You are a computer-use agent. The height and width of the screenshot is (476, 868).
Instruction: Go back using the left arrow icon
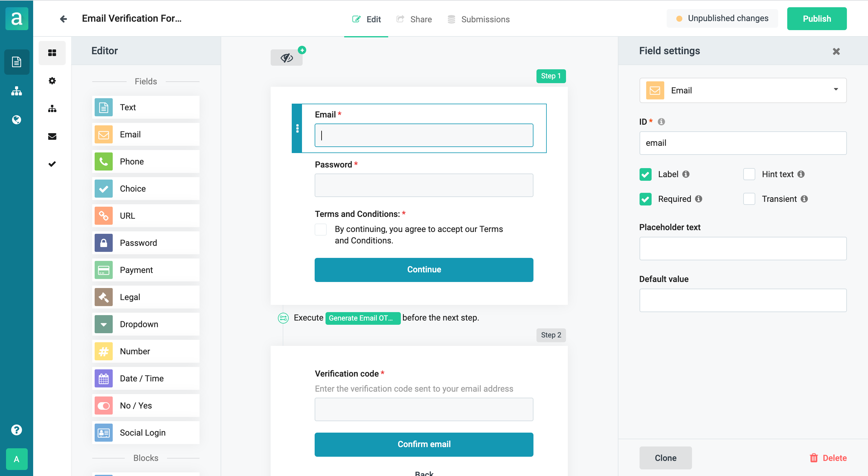[63, 19]
